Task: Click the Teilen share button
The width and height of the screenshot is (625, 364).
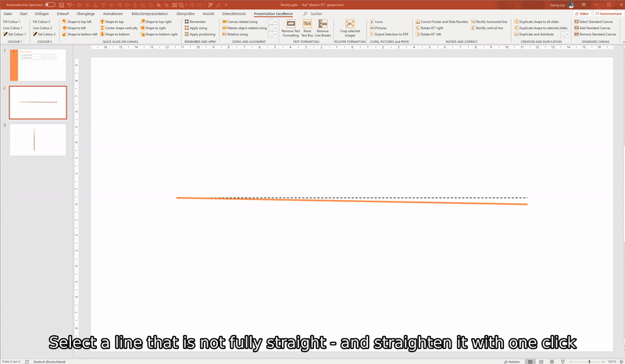Action: [x=581, y=13]
